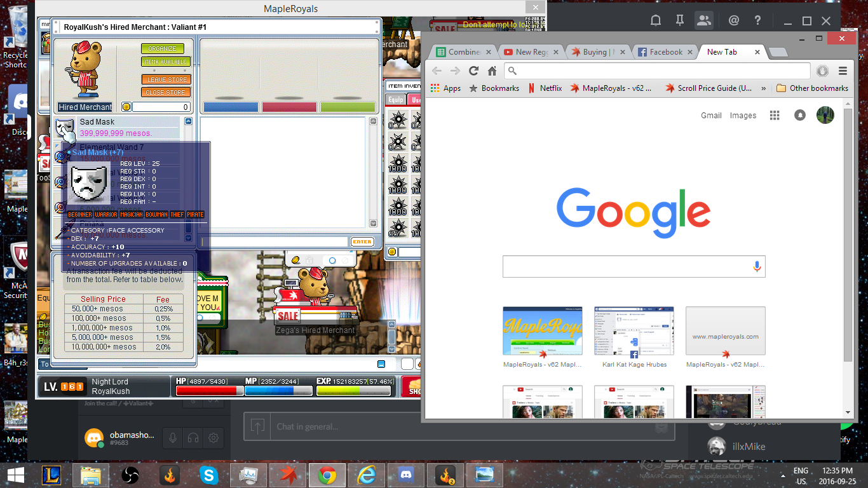868x488 pixels.
Task: Click the ENTER button in merchant chat
Action: pyautogui.click(x=362, y=241)
